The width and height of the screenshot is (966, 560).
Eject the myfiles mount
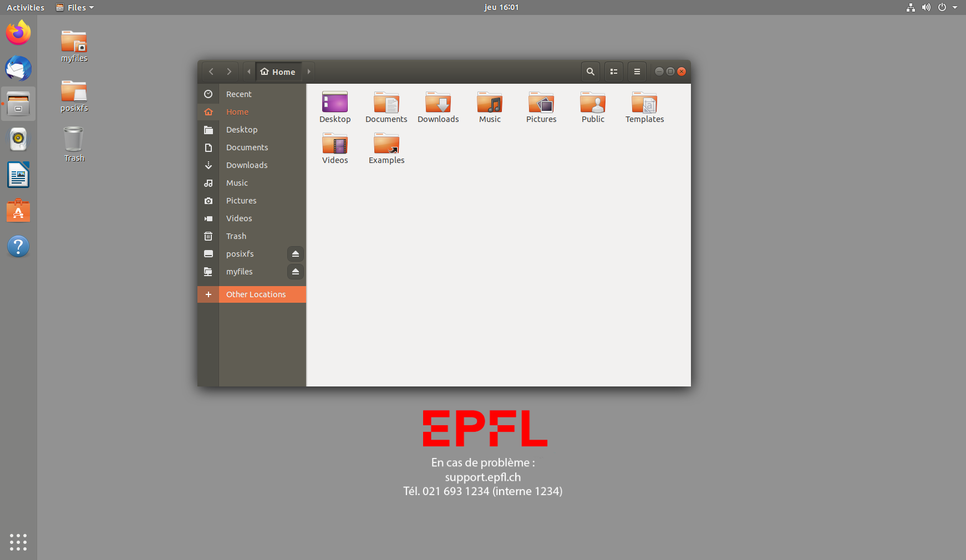click(296, 272)
